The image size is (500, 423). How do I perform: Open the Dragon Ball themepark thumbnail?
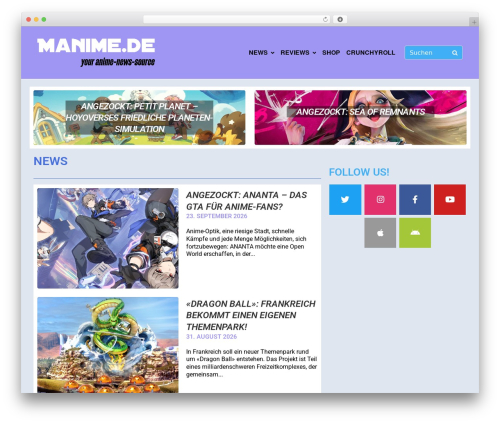pos(108,345)
